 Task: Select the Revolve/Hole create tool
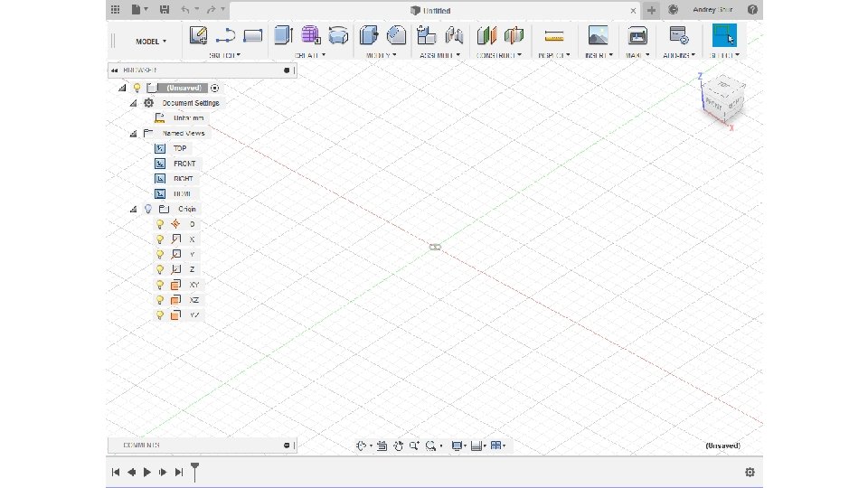point(337,35)
